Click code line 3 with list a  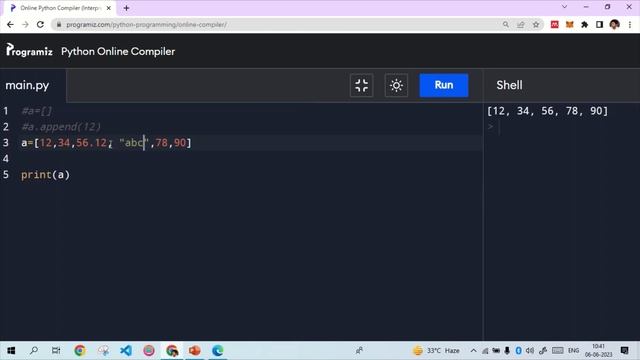(106, 143)
